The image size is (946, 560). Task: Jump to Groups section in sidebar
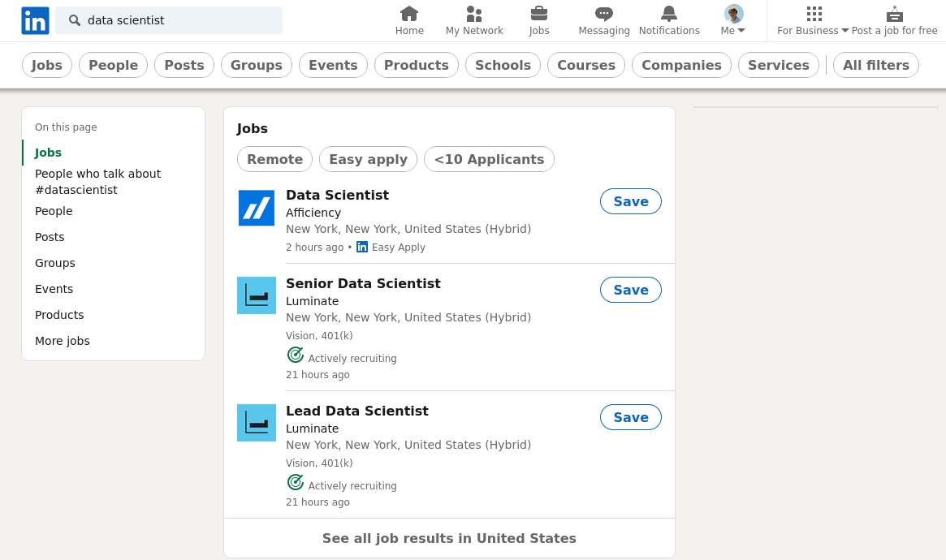click(x=55, y=263)
